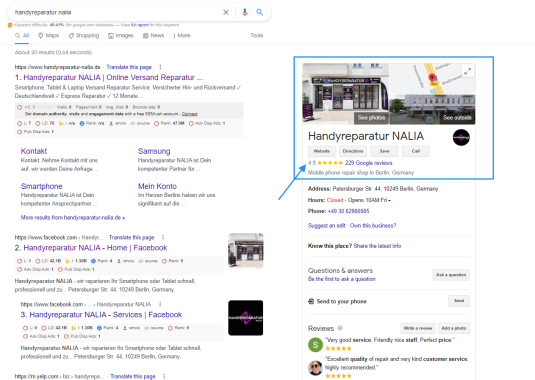Click into the search query input field
Image resolution: width=535 pixels, height=380 pixels.
point(116,12)
